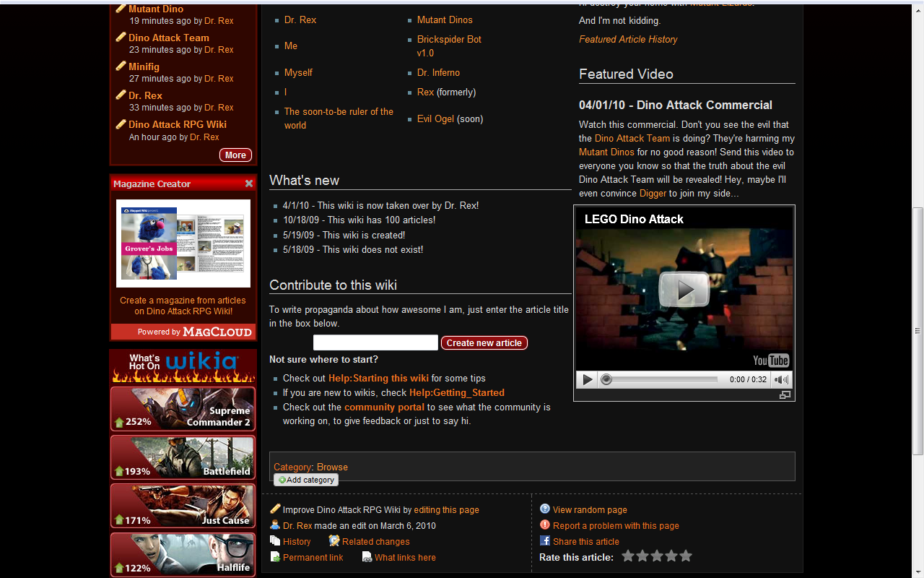Open the Share this article link
The image size is (924, 578).
(586, 541)
